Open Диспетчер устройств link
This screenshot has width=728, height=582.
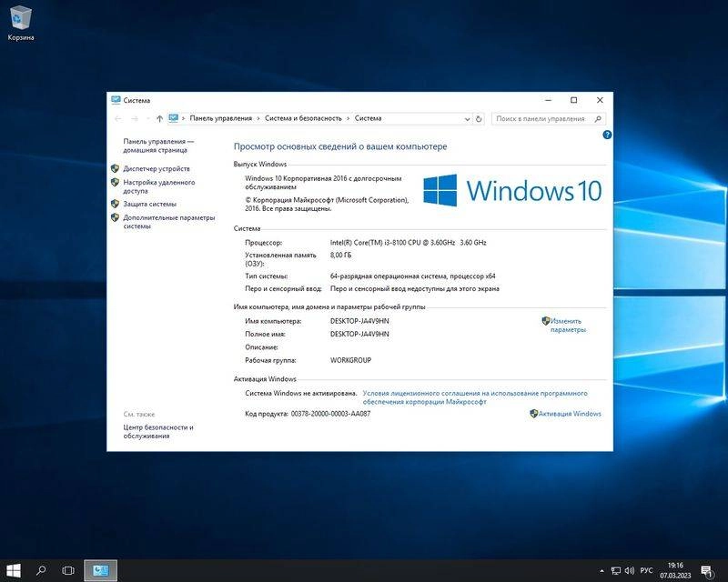(157, 168)
